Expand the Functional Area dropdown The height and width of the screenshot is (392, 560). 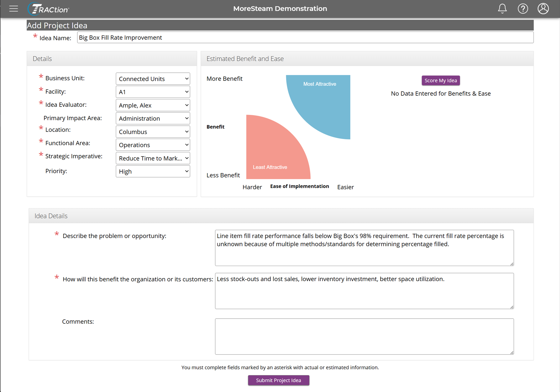153,145
